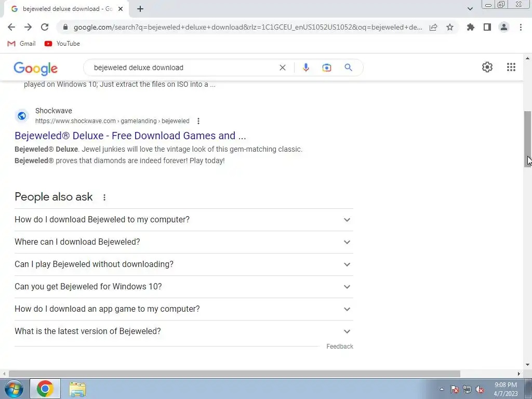Expand How do I download Bejeweled question

coord(184,220)
